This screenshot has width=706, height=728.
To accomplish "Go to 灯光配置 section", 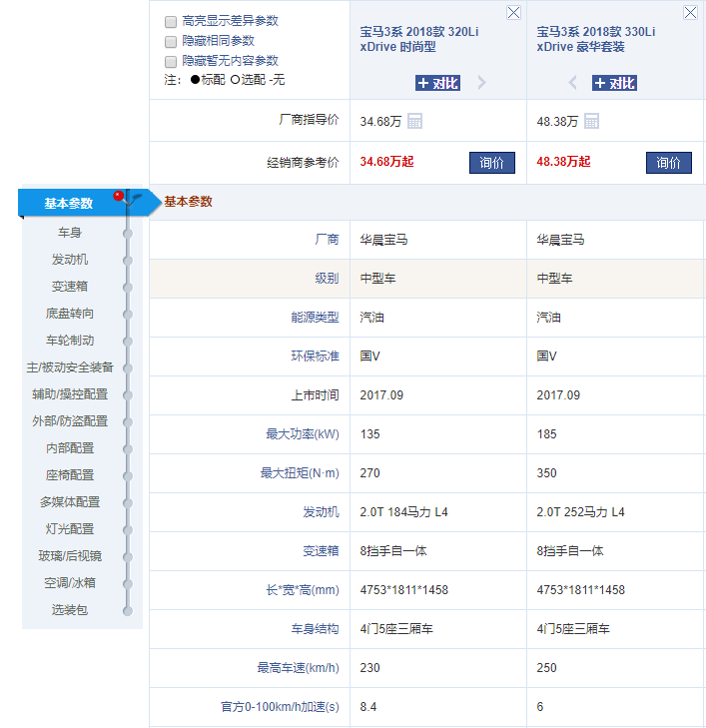I will (x=70, y=529).
